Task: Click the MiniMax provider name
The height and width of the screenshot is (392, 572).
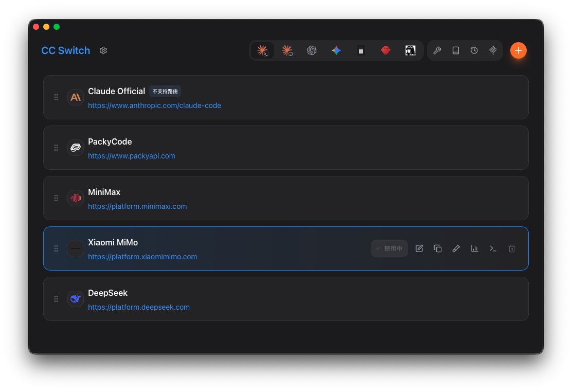Action: coord(104,192)
